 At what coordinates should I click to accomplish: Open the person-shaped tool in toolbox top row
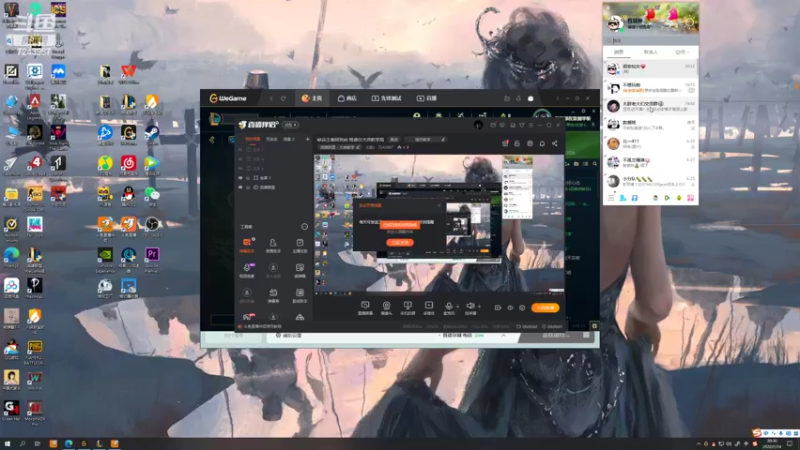[x=273, y=245]
